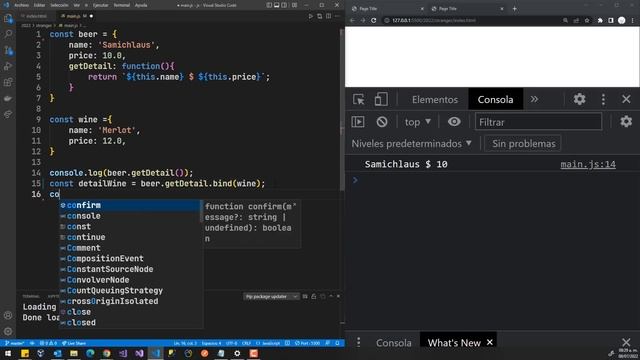Go back in the Chrome browser

coord(352,20)
